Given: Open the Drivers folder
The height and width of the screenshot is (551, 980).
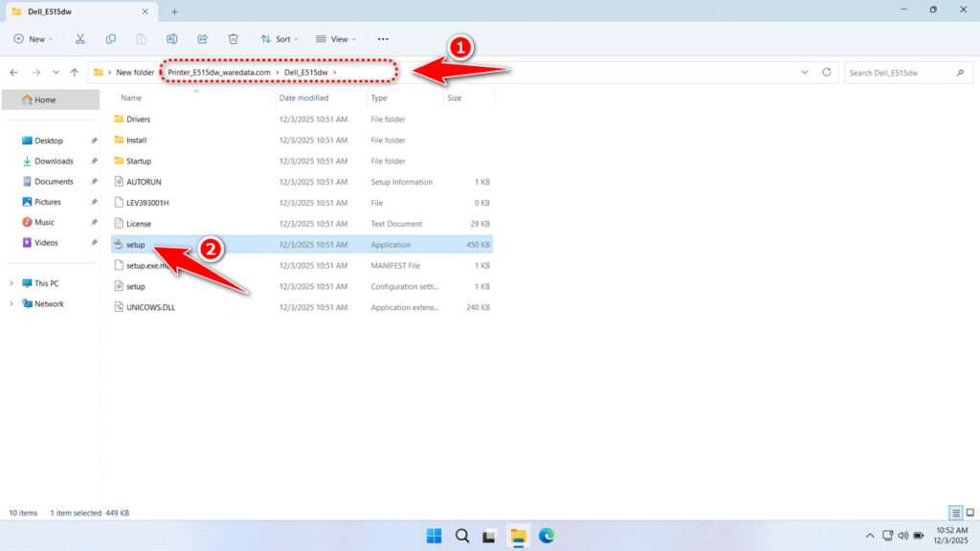Looking at the screenshot, I should (138, 119).
